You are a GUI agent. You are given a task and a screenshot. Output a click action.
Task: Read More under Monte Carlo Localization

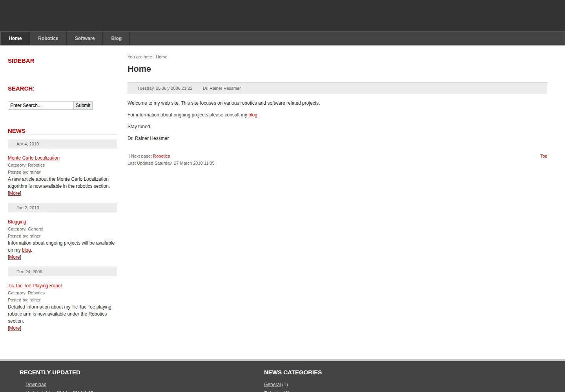[x=15, y=193]
